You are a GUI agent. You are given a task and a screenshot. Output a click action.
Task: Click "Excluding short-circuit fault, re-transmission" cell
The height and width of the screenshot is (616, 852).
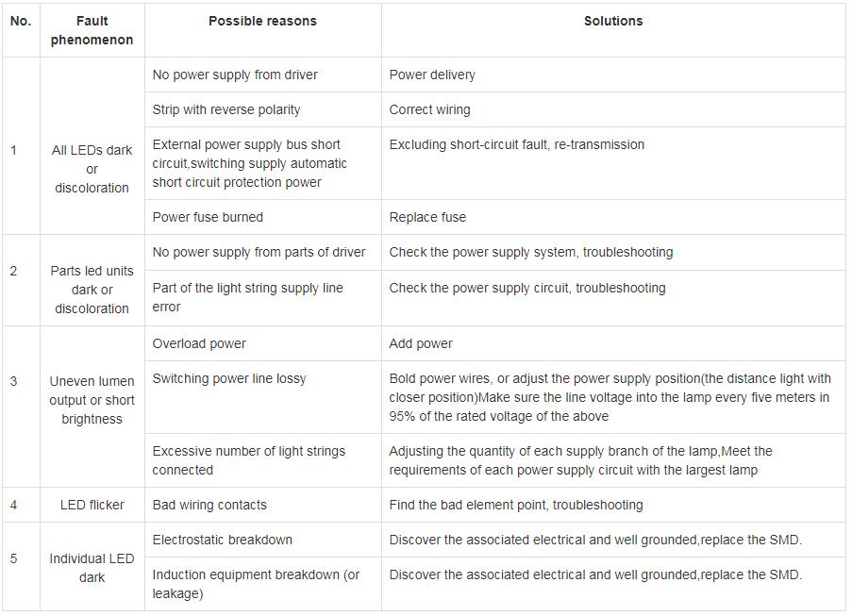(517, 144)
